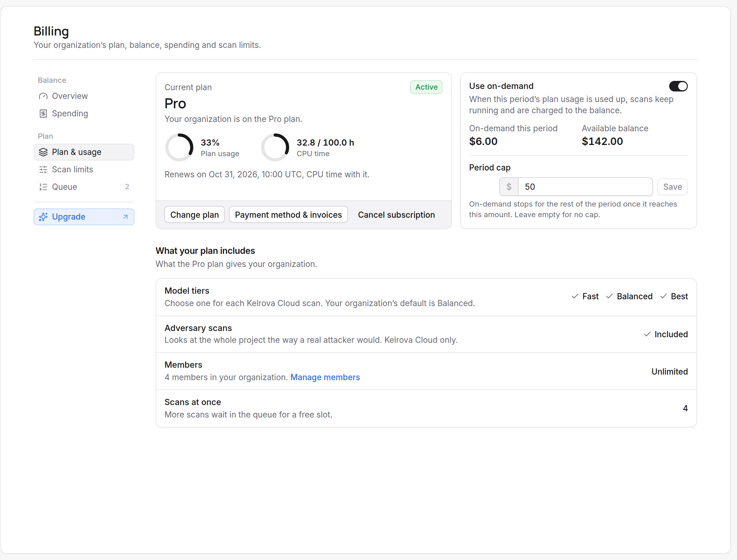Click the CPU time progress ring

click(275, 147)
